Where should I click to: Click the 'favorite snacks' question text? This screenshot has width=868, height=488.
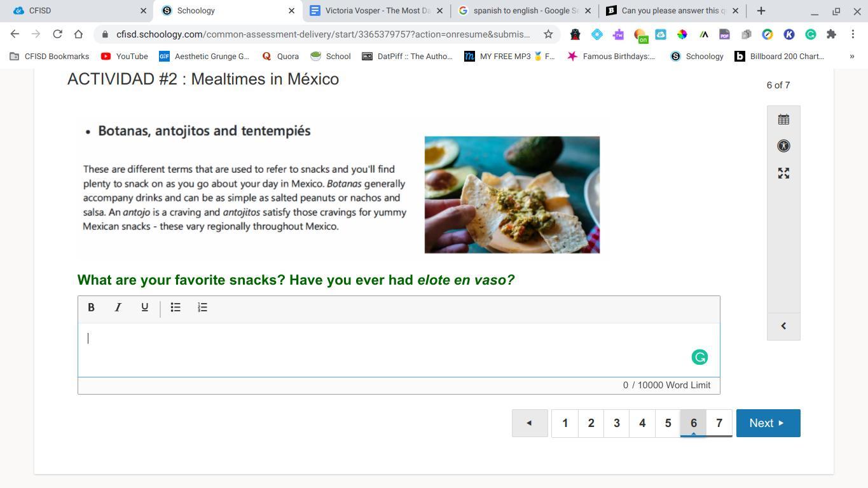296,280
